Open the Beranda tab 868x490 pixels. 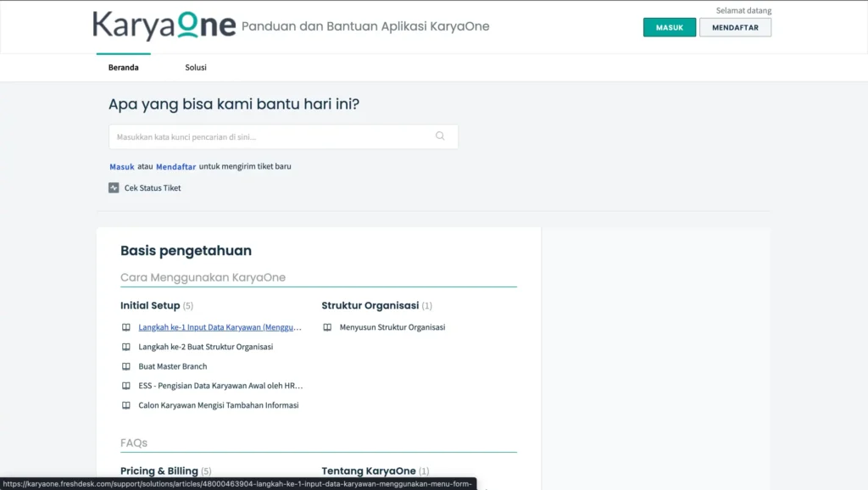coord(124,68)
